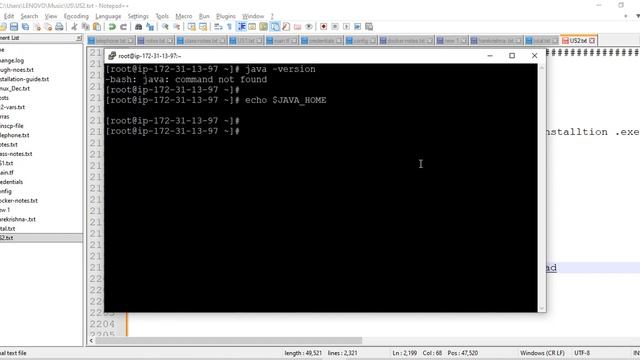Viewport: 640px width, 360px height.
Task: Select winscp-file in the Document List
Action: (11, 126)
